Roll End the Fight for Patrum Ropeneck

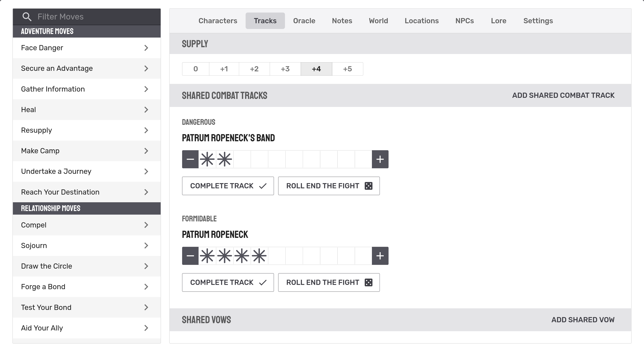click(x=329, y=283)
